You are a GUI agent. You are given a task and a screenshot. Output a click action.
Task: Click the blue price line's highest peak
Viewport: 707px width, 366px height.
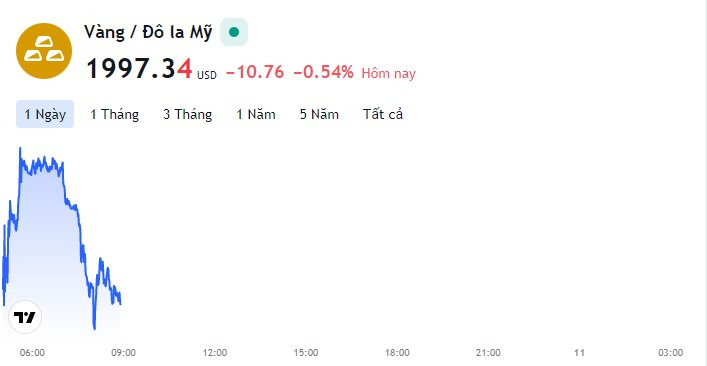coord(20,149)
